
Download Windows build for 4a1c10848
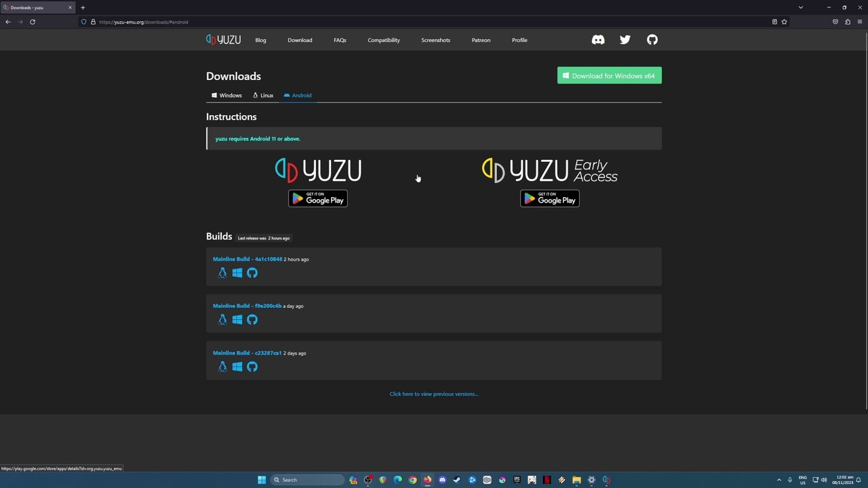click(237, 273)
